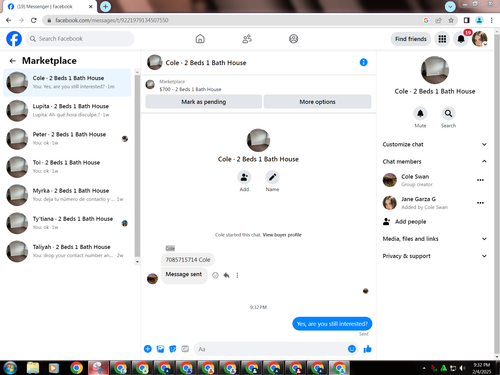Mute the conversation with bell icon

click(420, 113)
